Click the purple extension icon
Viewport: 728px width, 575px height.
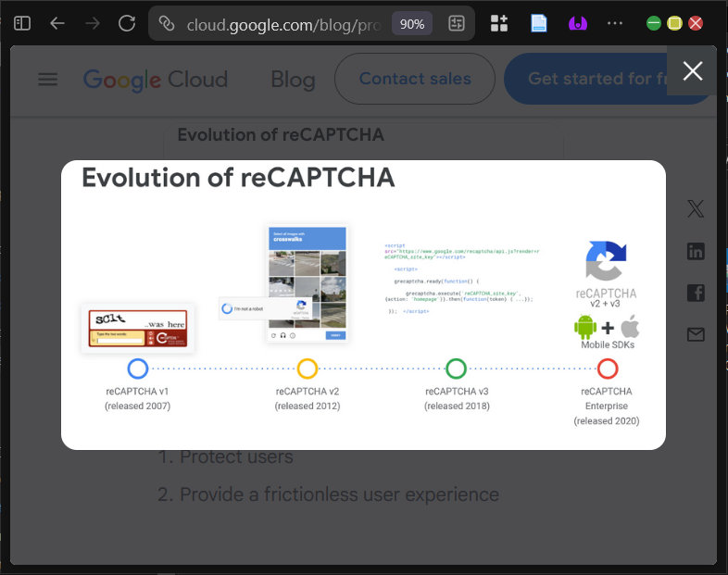point(578,23)
